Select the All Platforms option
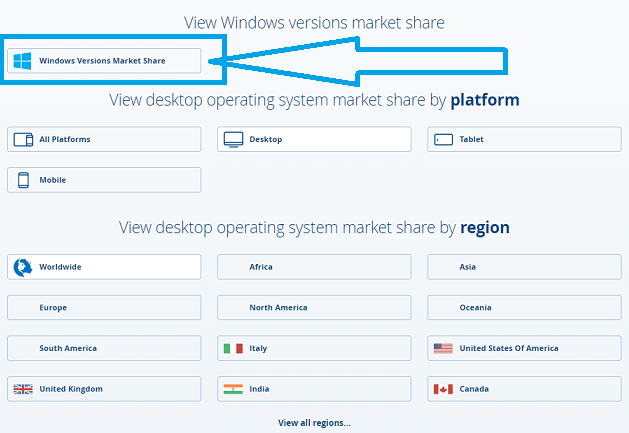This screenshot has width=629, height=433. (104, 139)
